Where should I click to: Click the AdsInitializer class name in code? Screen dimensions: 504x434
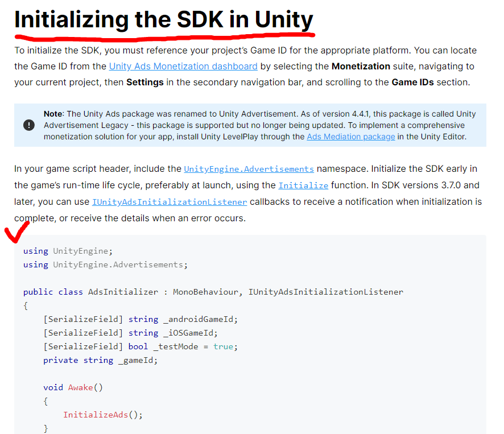point(123,292)
